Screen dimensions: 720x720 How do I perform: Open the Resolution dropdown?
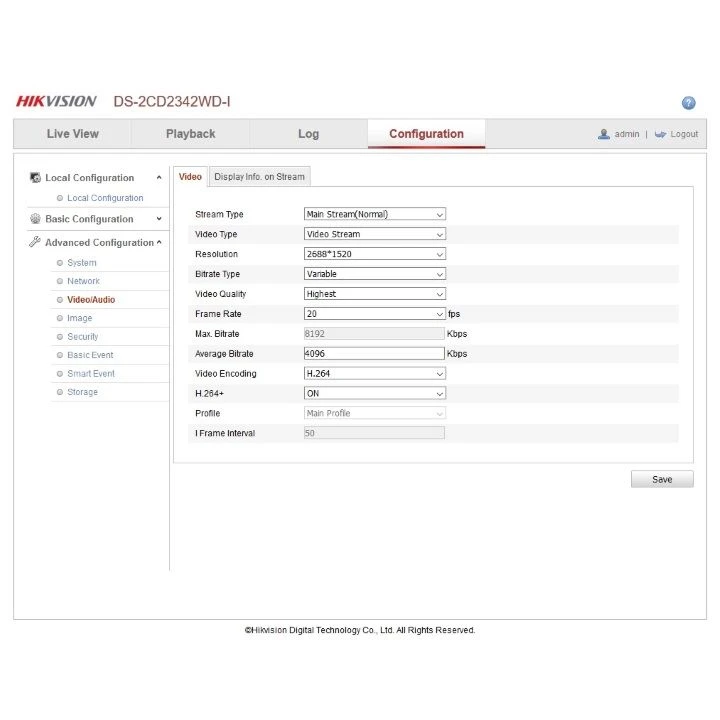pyautogui.click(x=374, y=254)
